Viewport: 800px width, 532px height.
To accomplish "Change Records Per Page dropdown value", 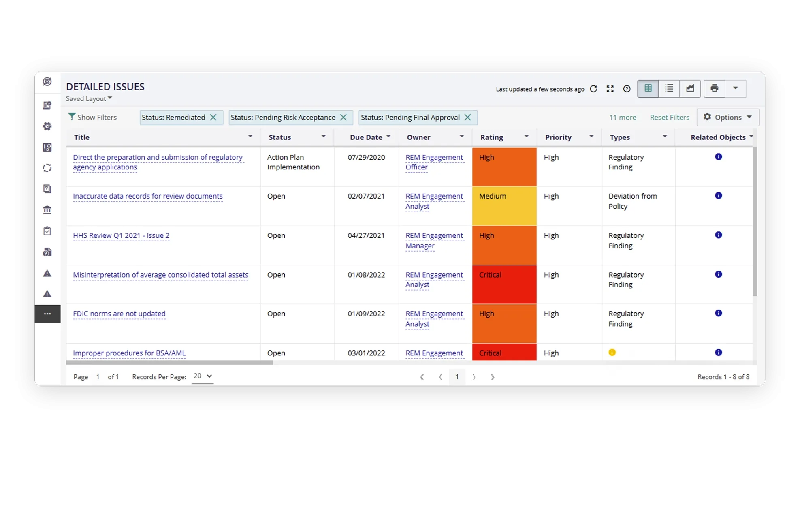I will click(203, 376).
